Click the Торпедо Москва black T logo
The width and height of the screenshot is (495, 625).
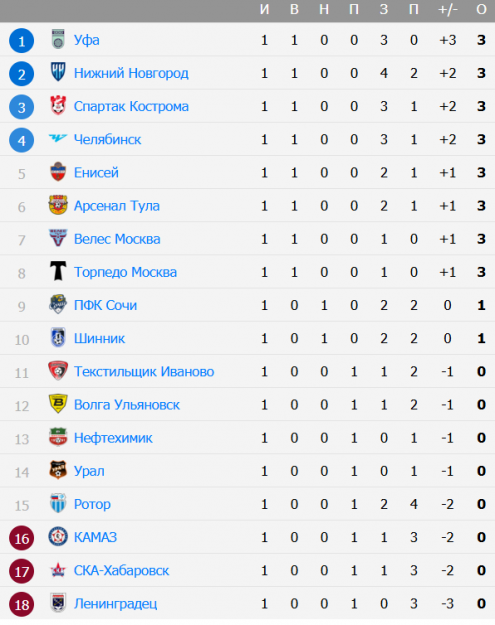click(x=58, y=271)
